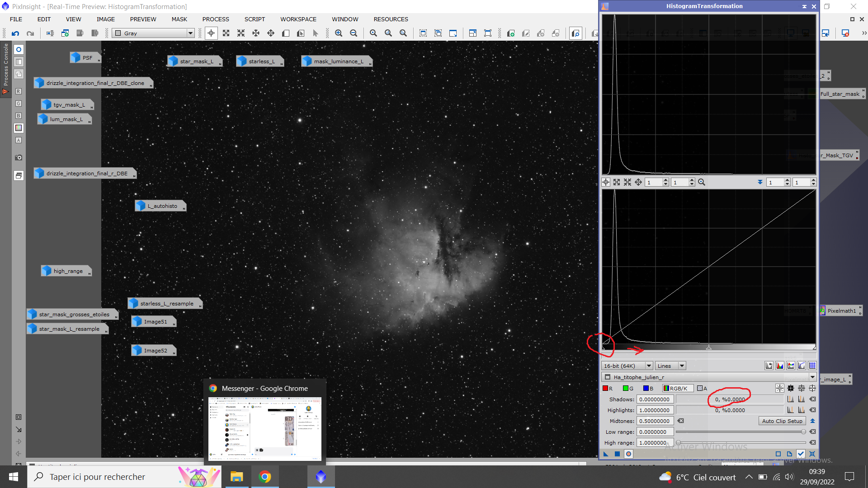Reset the midtones balance value
The height and width of the screenshot is (488, 868).
click(x=681, y=421)
